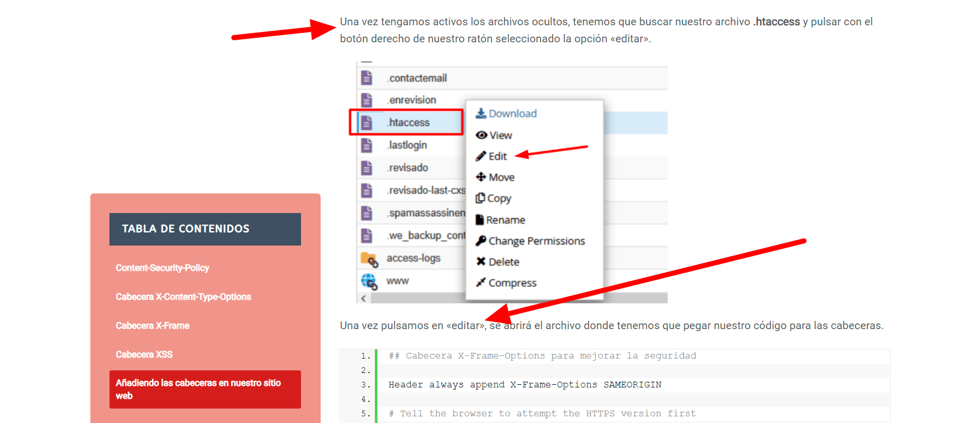Open the Content-Security-Policy contents link

click(x=162, y=268)
